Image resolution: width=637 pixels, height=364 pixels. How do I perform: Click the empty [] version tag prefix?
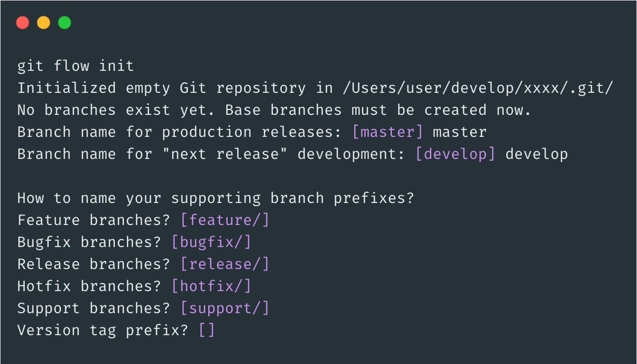(x=207, y=330)
